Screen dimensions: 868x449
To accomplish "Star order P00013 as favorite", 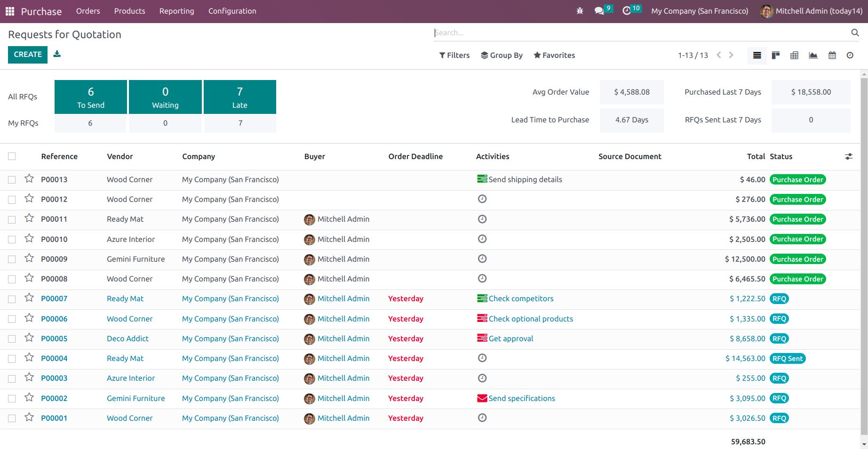I will pyautogui.click(x=29, y=179).
